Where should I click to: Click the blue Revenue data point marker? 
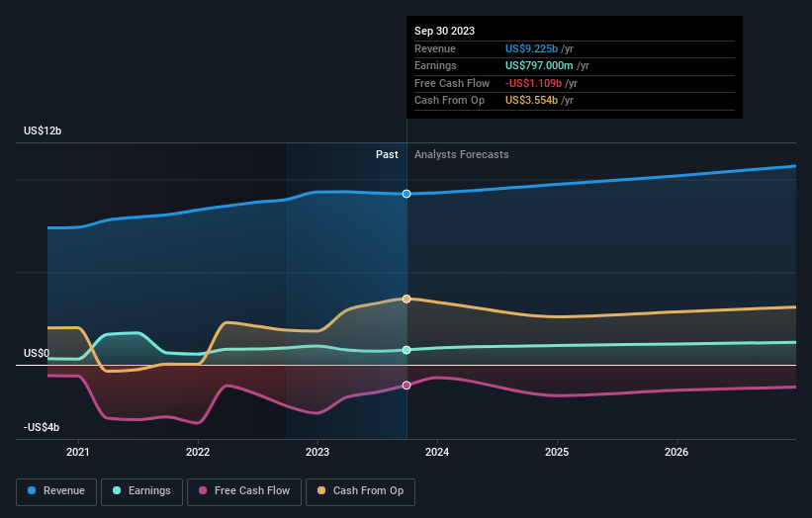[406, 194]
